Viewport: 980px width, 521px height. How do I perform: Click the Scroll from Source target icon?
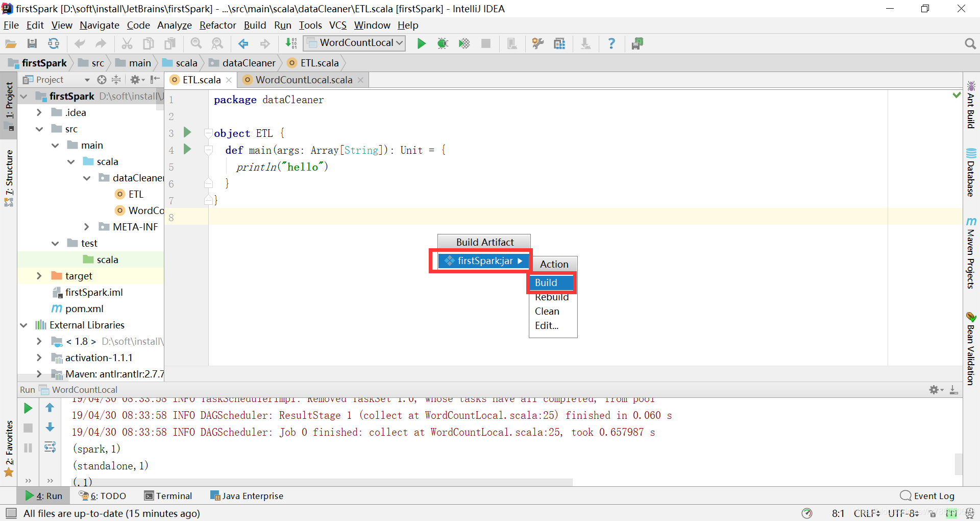click(102, 80)
